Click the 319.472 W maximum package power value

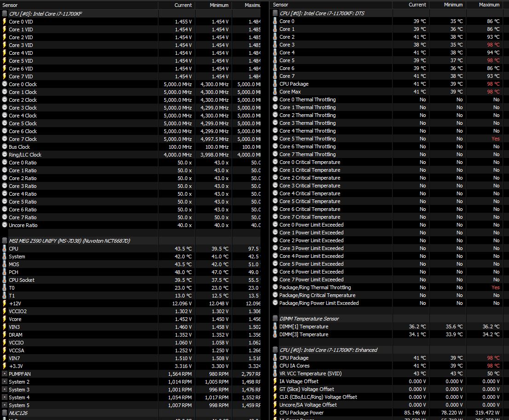coord(486,413)
